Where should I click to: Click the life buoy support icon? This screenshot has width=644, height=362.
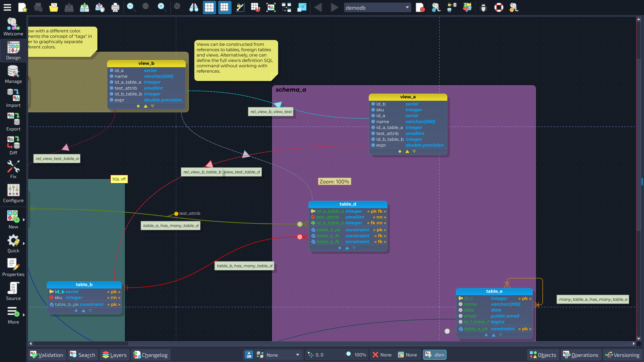[499, 8]
